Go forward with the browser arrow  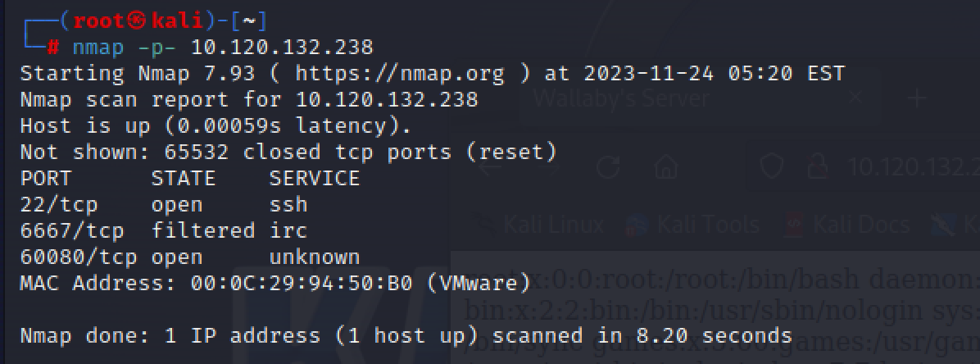(547, 167)
